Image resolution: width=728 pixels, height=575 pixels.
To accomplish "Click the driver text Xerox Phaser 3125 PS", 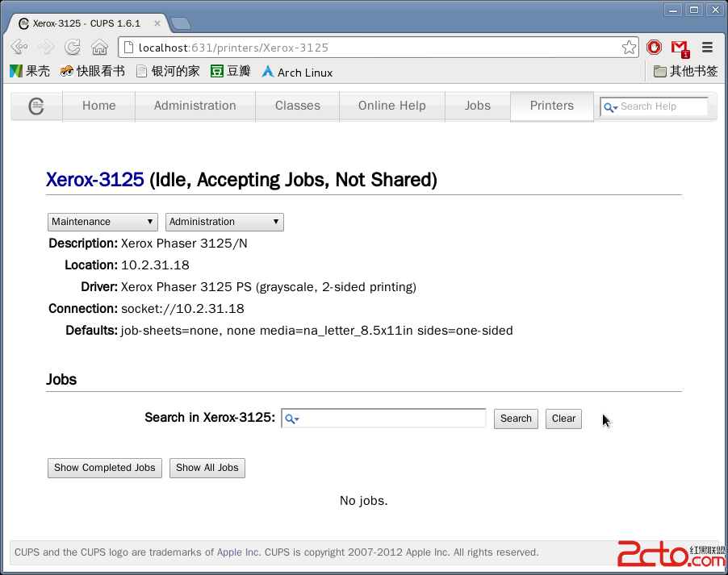I will coord(186,287).
